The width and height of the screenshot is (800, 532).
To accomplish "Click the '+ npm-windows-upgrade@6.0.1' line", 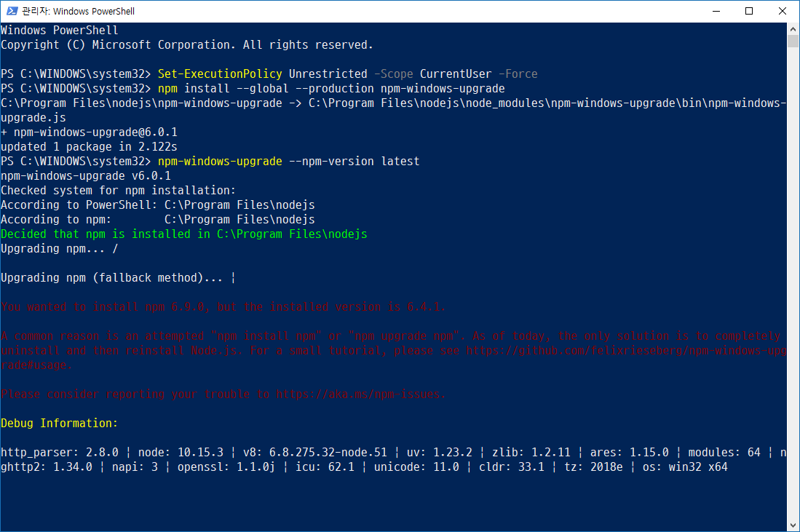I will point(90,132).
